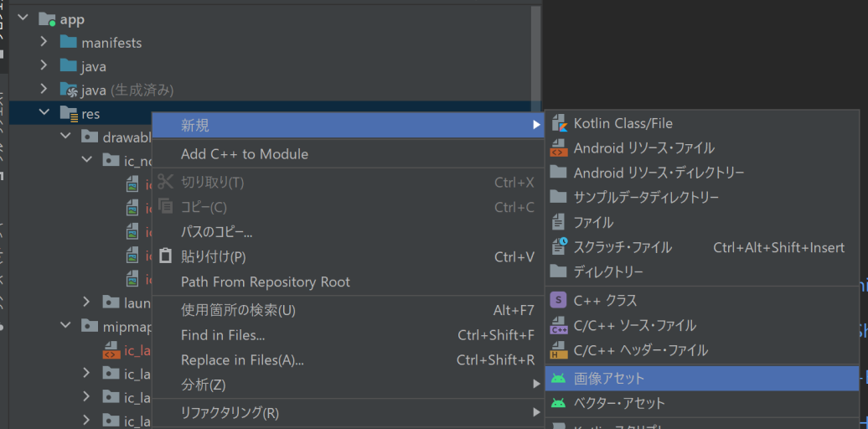Click the project tree vertical scrollbar
The height and width of the screenshot is (429, 868).
tap(535, 50)
